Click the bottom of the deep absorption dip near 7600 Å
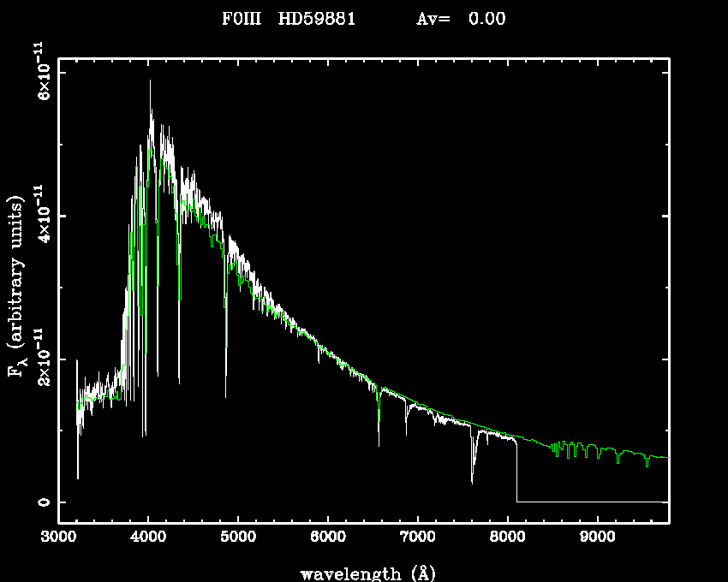The image size is (728, 582). click(x=472, y=482)
